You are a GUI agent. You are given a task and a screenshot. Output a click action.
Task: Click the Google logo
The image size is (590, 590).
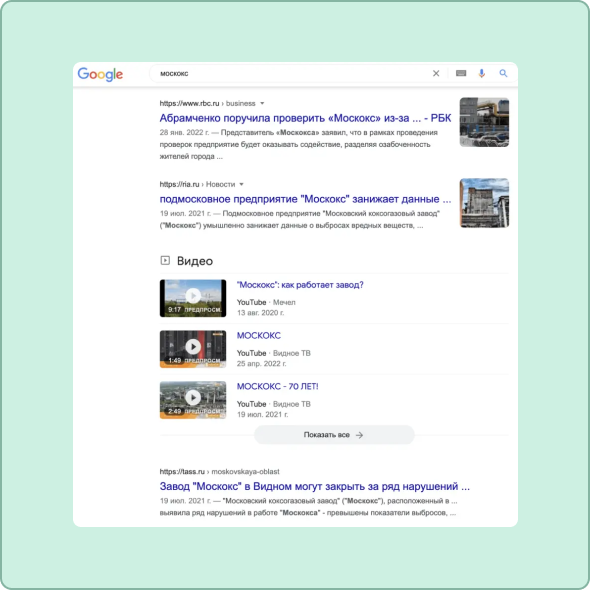pos(100,74)
